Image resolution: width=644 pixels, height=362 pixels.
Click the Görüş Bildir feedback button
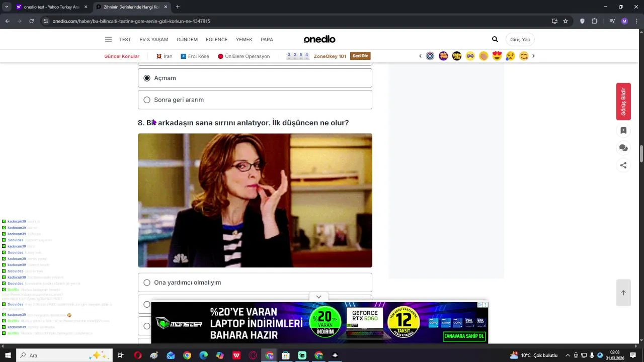point(623,102)
